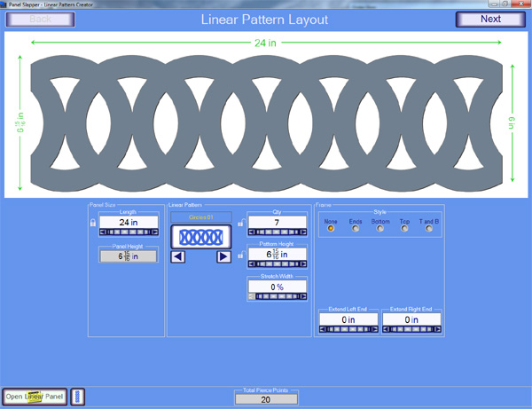Click the Next button
Viewport: 532px width, 409px height.
tap(490, 19)
